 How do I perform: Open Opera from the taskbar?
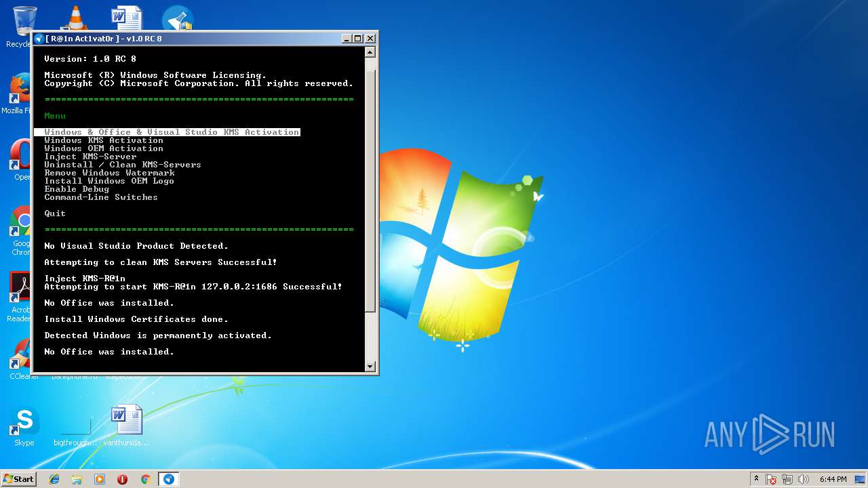[x=122, y=479]
